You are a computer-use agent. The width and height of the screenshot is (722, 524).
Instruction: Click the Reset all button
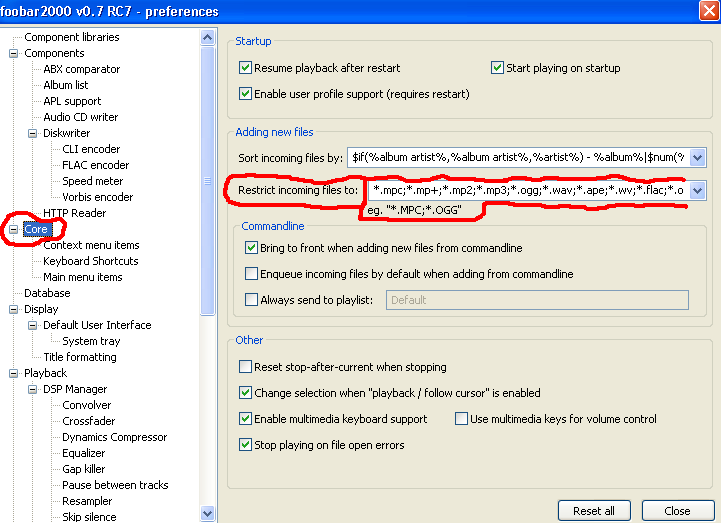pyautogui.click(x=594, y=510)
